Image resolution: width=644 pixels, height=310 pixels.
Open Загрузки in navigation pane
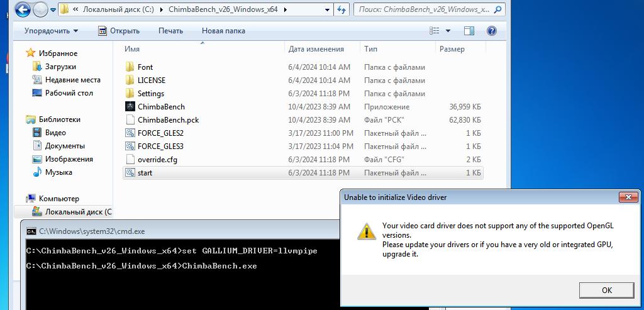(60, 67)
